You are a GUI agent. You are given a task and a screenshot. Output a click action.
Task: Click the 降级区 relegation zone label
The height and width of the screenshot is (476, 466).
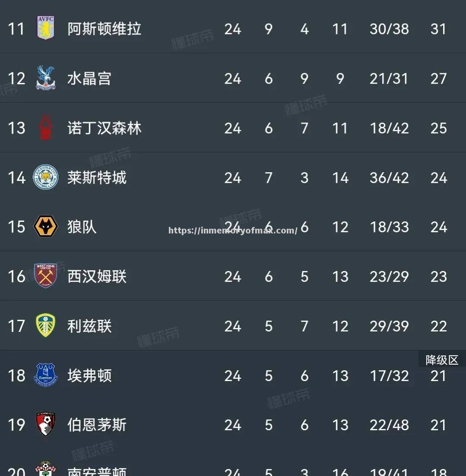(x=441, y=359)
